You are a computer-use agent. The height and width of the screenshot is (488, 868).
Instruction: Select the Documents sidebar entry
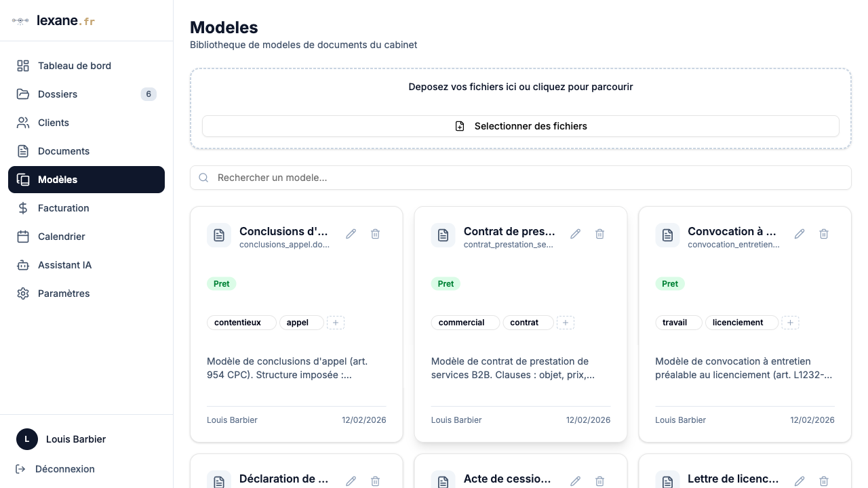[63, 151]
